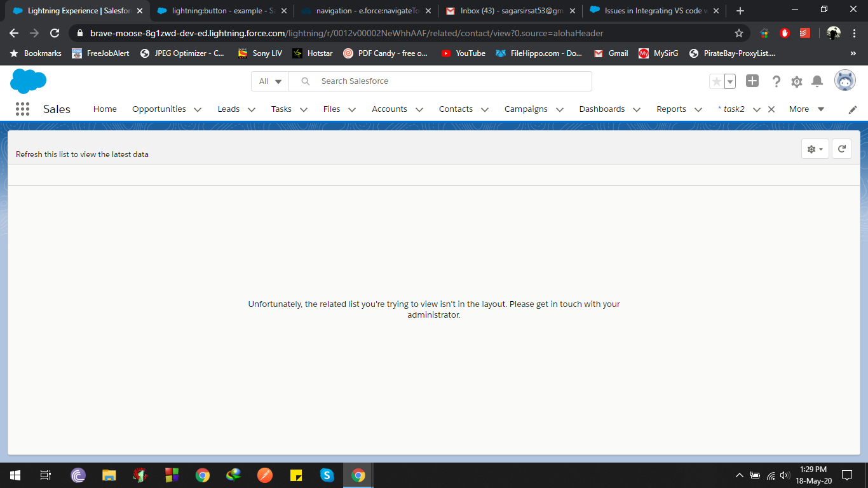This screenshot has width=868, height=488.
Task: Refresh the related list with the refresh button
Action: (842, 149)
